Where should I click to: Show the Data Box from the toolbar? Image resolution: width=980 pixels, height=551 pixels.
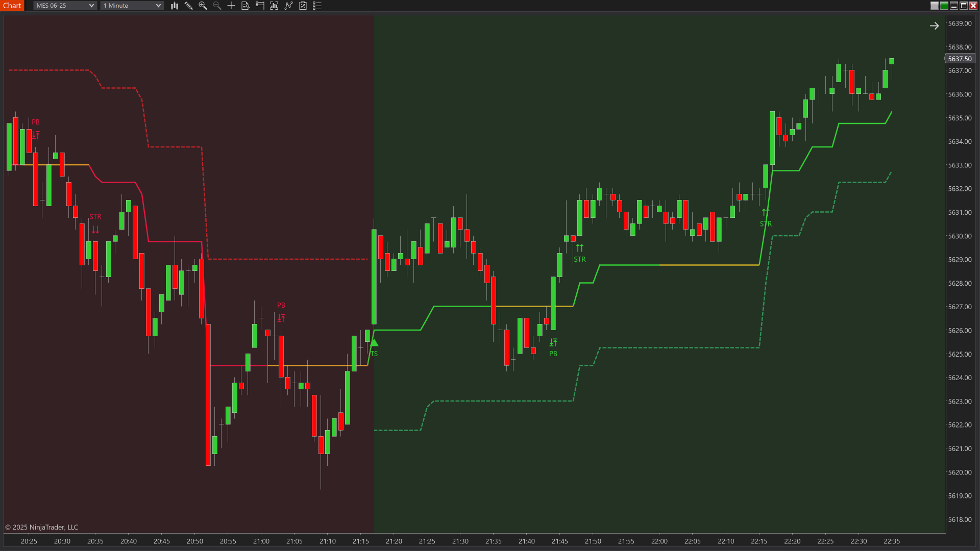246,6
